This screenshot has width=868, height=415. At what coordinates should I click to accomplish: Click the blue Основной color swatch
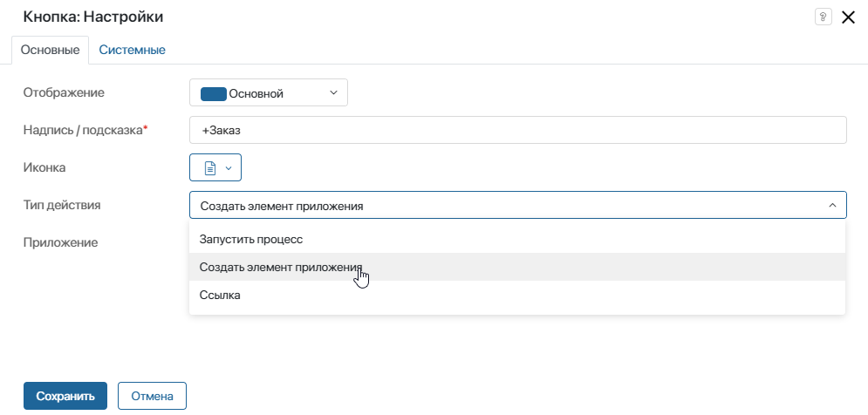pyautogui.click(x=213, y=93)
